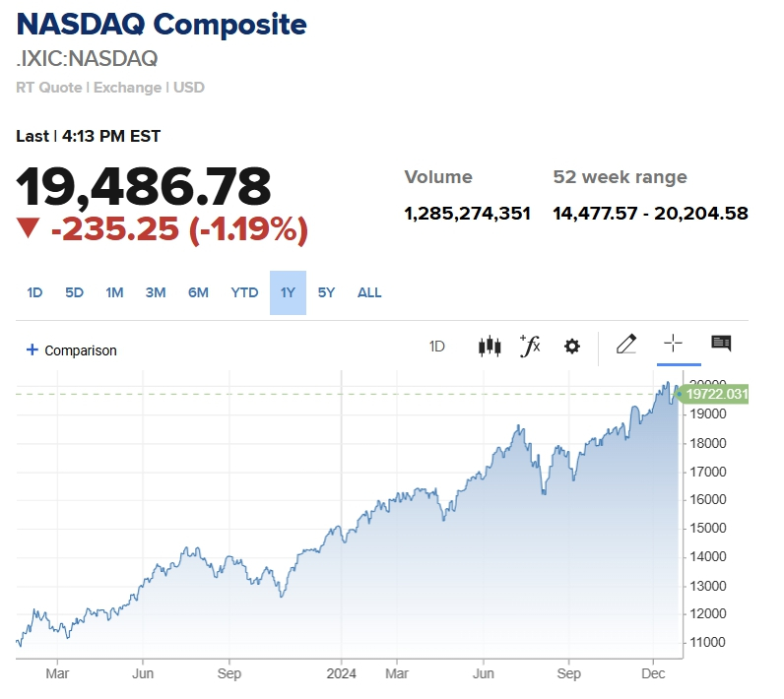The height and width of the screenshot is (699, 784).
Task: Open the 1D interval dropdown in toolbar
Action: coord(437,347)
